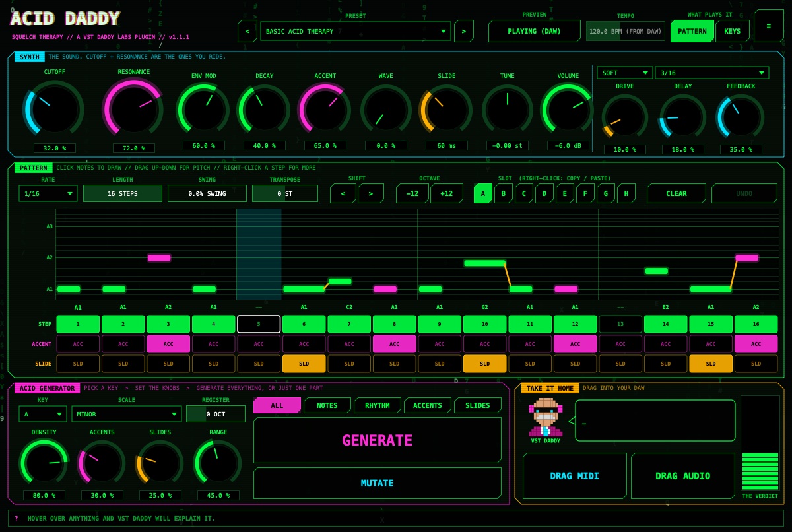Enable slide on step 2

coord(123,364)
